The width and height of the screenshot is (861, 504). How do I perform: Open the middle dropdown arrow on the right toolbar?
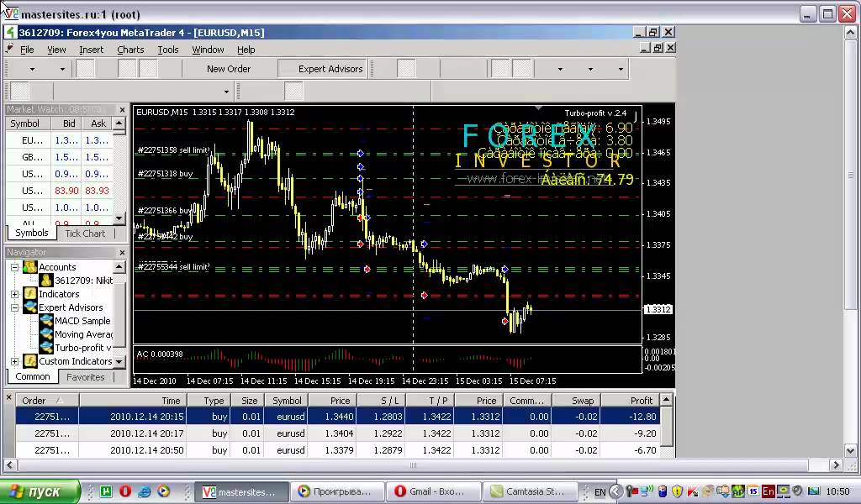click(x=590, y=69)
